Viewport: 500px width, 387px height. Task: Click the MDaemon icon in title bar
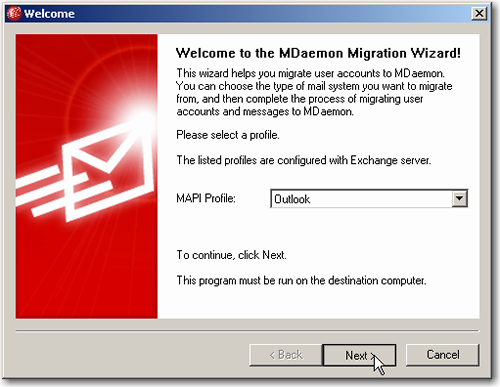pyautogui.click(x=14, y=14)
